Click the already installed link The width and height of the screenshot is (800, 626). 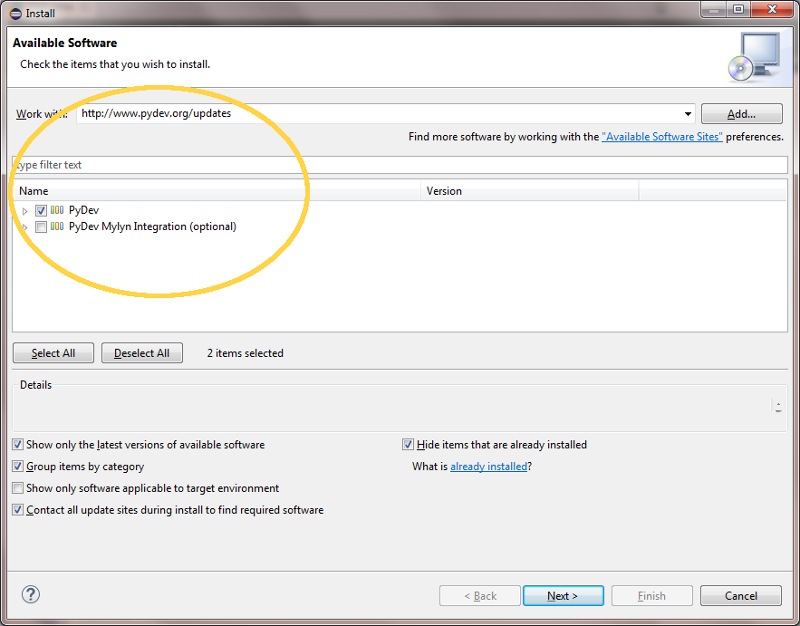pos(488,467)
